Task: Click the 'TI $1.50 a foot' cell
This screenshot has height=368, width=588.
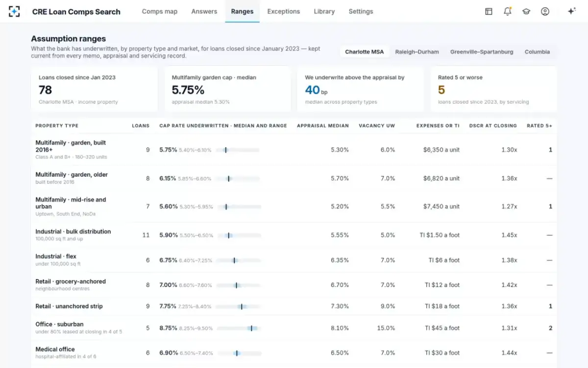Action: coord(440,236)
